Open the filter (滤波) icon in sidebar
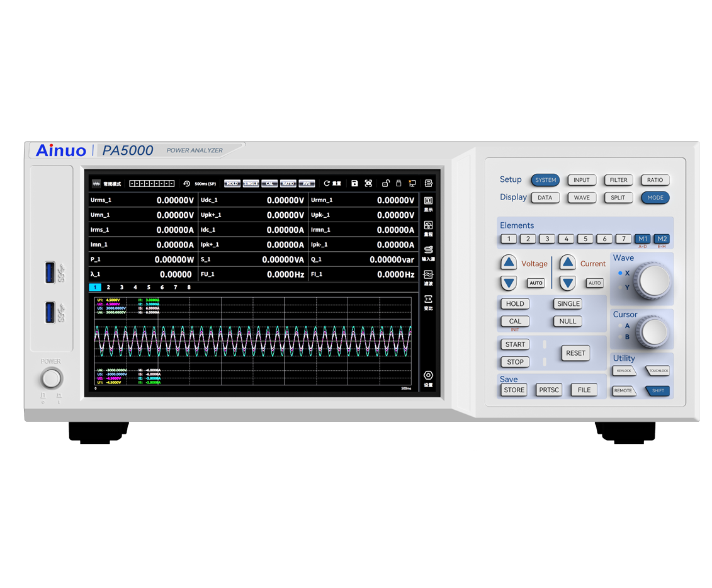The image size is (712, 588). tap(428, 277)
